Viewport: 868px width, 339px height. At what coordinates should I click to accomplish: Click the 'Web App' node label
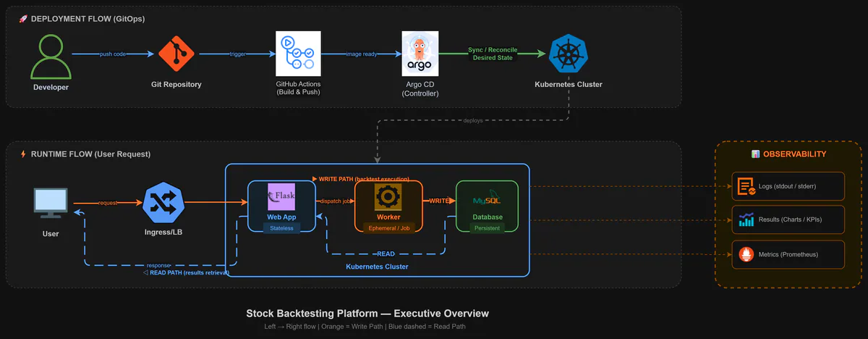(281, 217)
